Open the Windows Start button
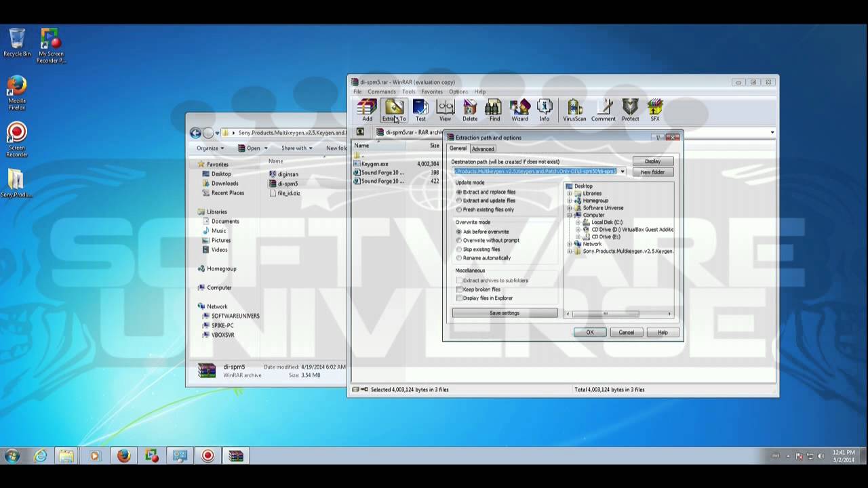Image resolution: width=868 pixels, height=488 pixels. (12, 456)
